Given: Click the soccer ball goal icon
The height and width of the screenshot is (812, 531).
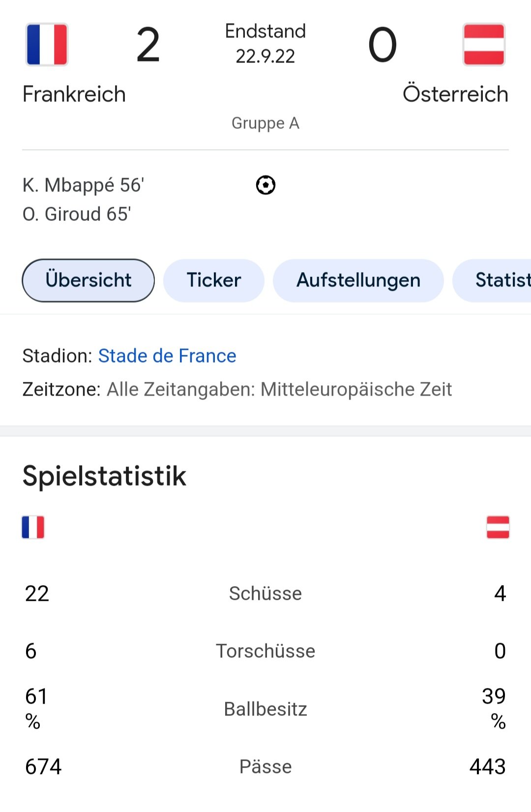Looking at the screenshot, I should click(x=265, y=186).
